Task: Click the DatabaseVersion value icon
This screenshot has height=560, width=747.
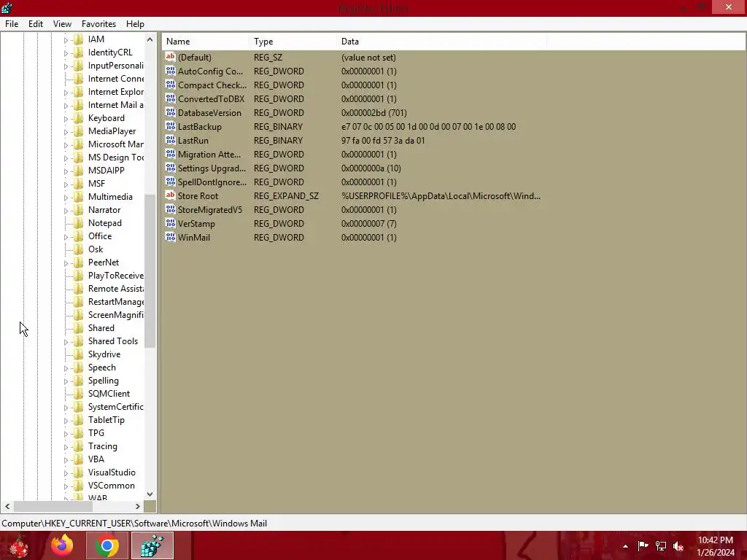Action: coord(170,112)
